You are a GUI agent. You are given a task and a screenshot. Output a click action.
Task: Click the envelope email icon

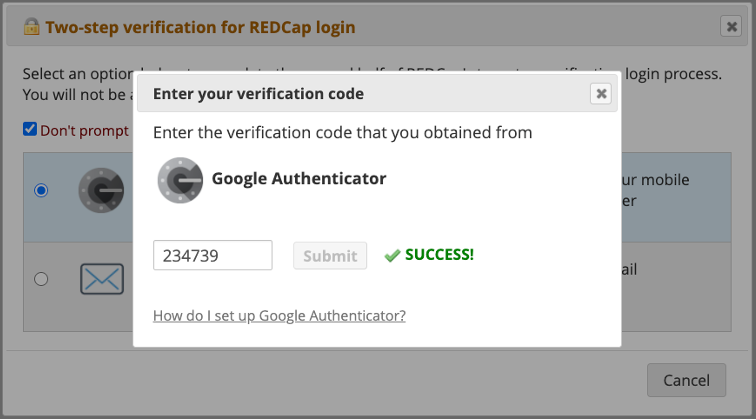point(101,279)
